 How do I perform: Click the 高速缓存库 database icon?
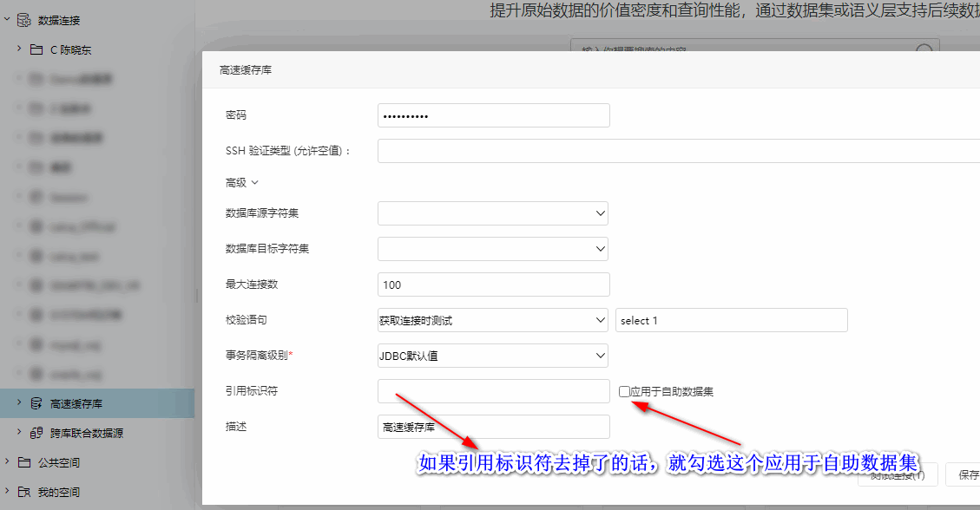point(36,403)
